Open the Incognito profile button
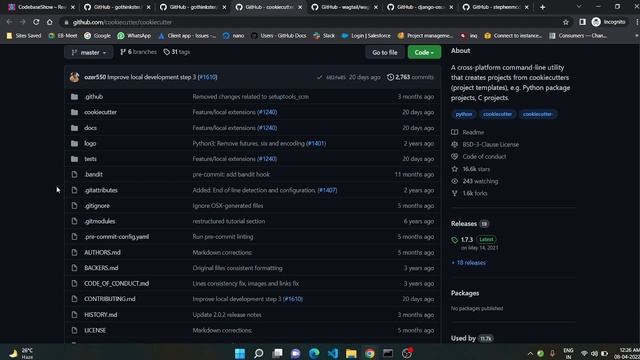This screenshot has height=360, width=640. 609,22
